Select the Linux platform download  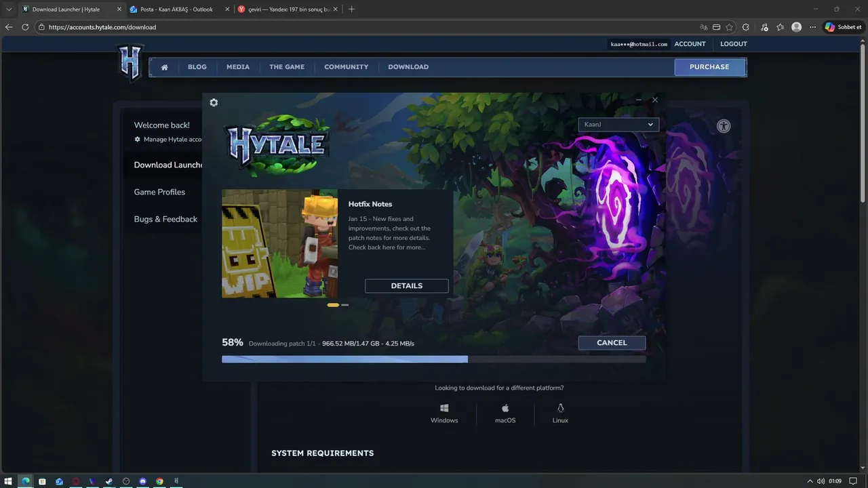point(560,413)
